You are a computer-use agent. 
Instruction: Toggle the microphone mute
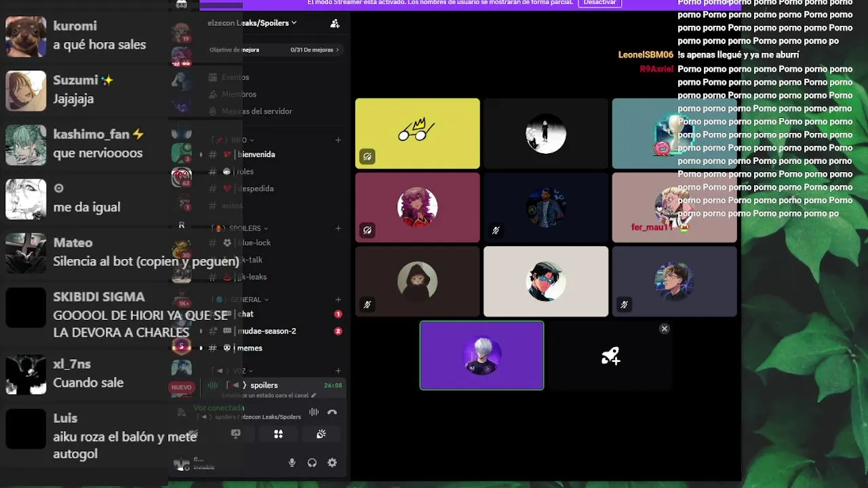tap(292, 463)
